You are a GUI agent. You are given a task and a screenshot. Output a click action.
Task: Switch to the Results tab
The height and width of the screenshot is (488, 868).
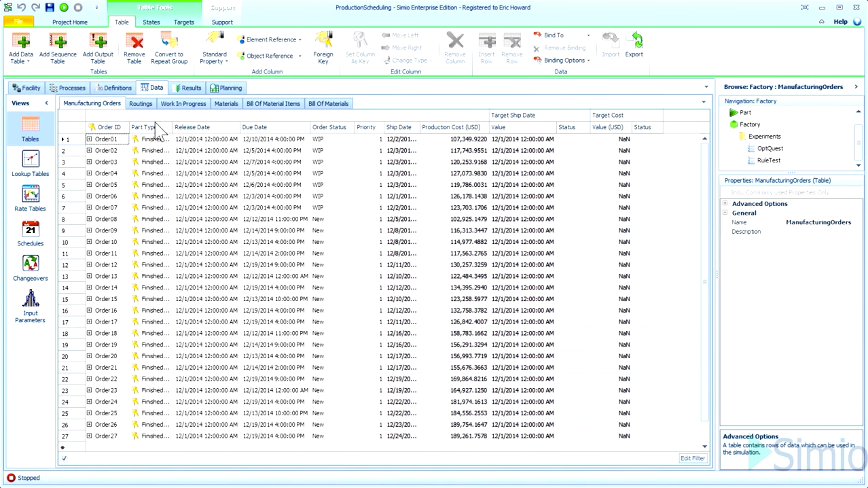point(188,88)
